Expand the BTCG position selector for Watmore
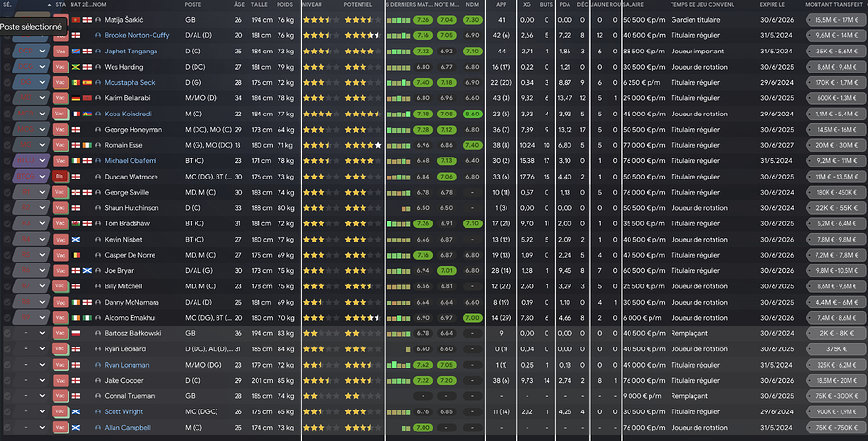 (31, 177)
